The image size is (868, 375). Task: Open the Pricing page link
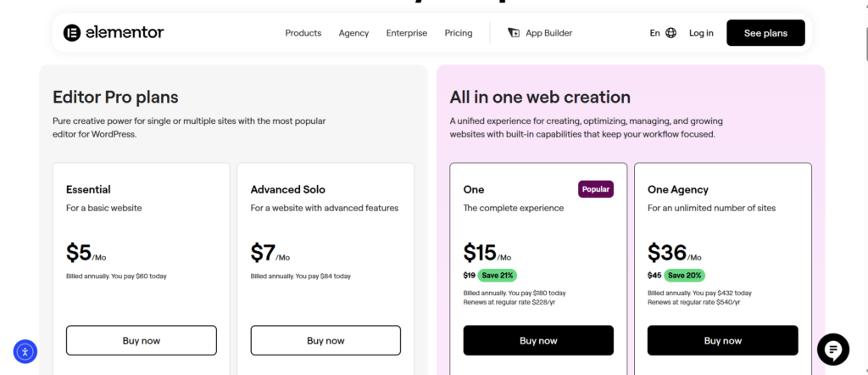tap(459, 33)
